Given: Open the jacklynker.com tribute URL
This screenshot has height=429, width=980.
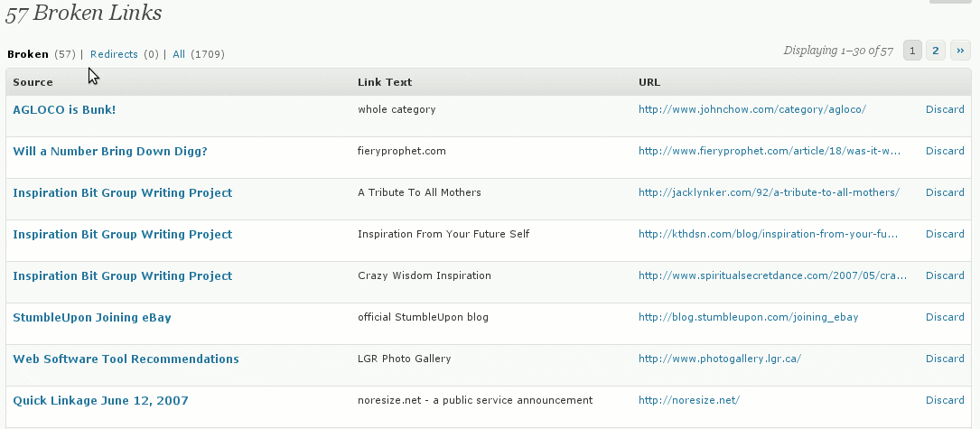Looking at the screenshot, I should tap(769, 192).
